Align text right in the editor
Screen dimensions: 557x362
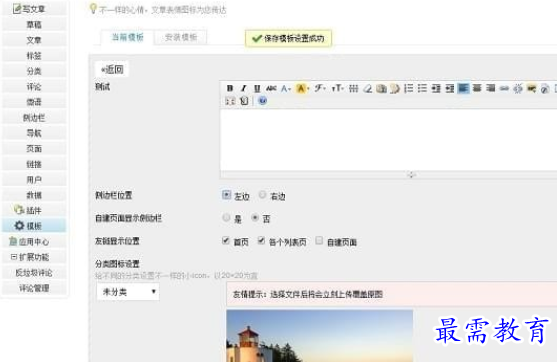pos(491,88)
